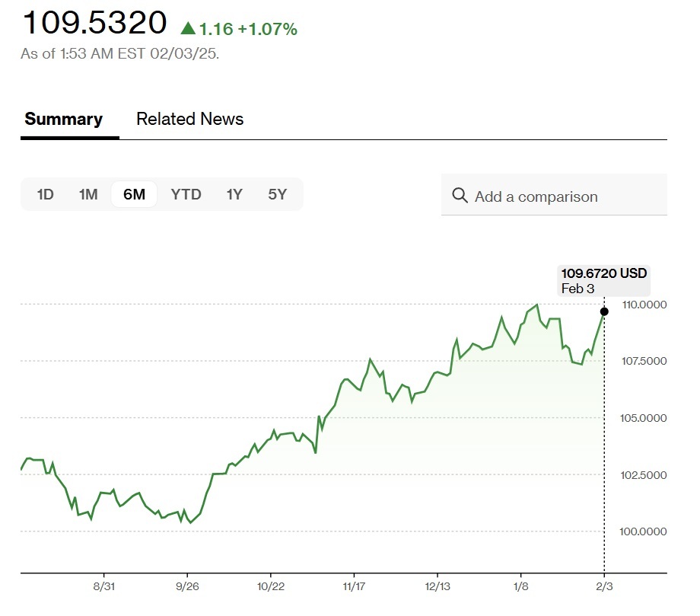Click the 110.0000 price axis label
The width and height of the screenshot is (700, 616).
(644, 305)
